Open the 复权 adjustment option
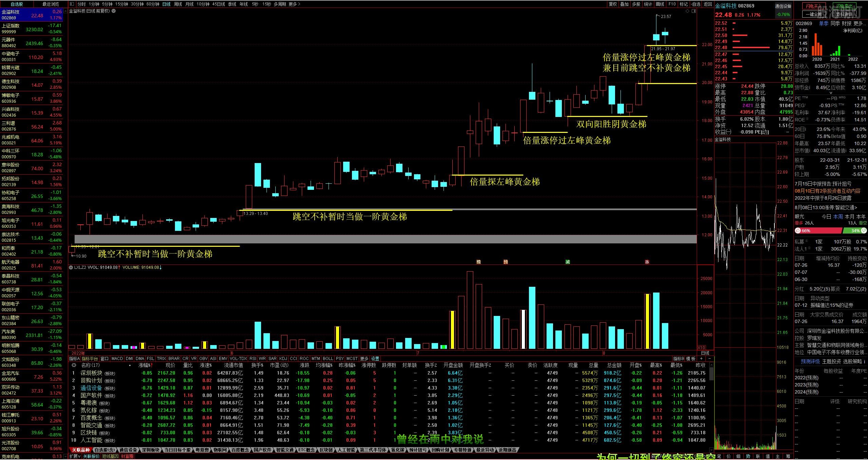 [613, 4]
